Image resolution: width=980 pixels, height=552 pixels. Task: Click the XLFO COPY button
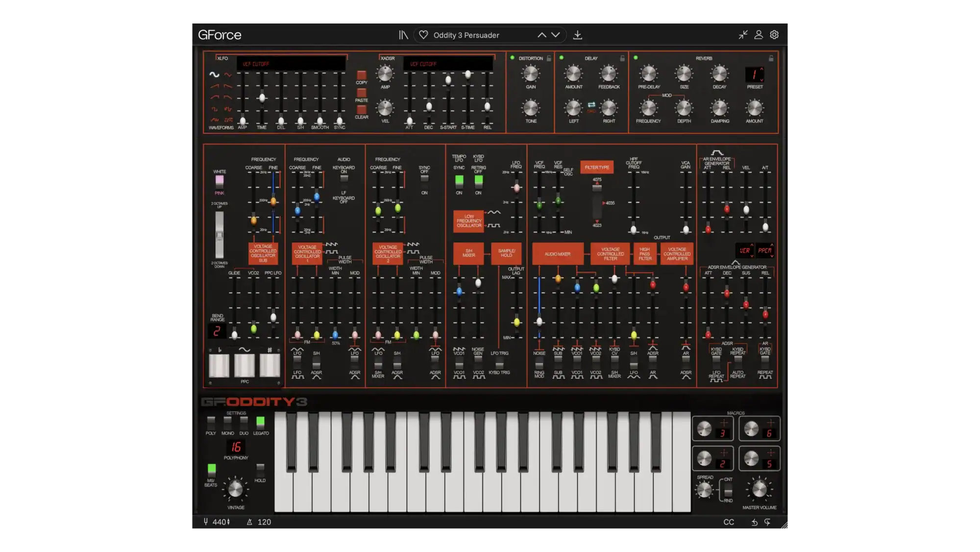[x=361, y=75]
